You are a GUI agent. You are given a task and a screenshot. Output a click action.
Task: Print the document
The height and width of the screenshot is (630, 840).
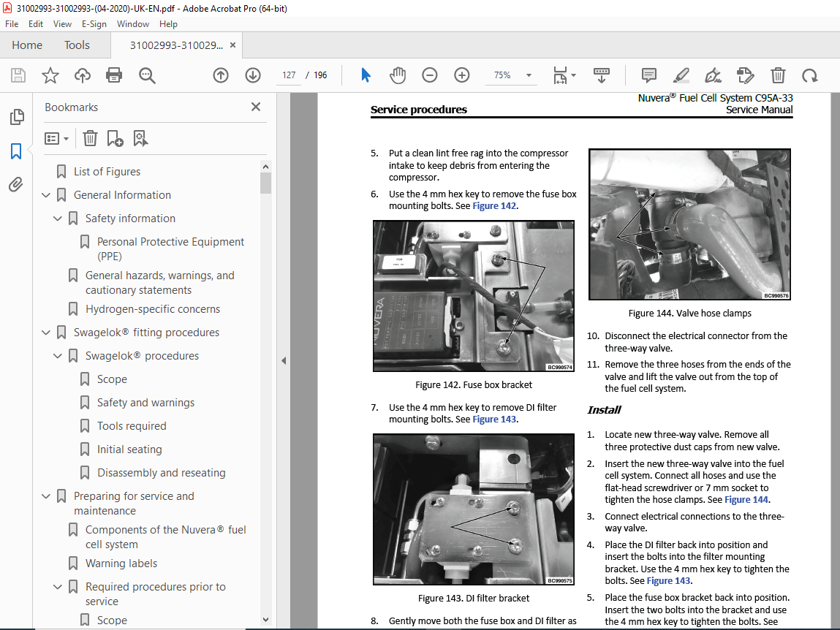114,75
